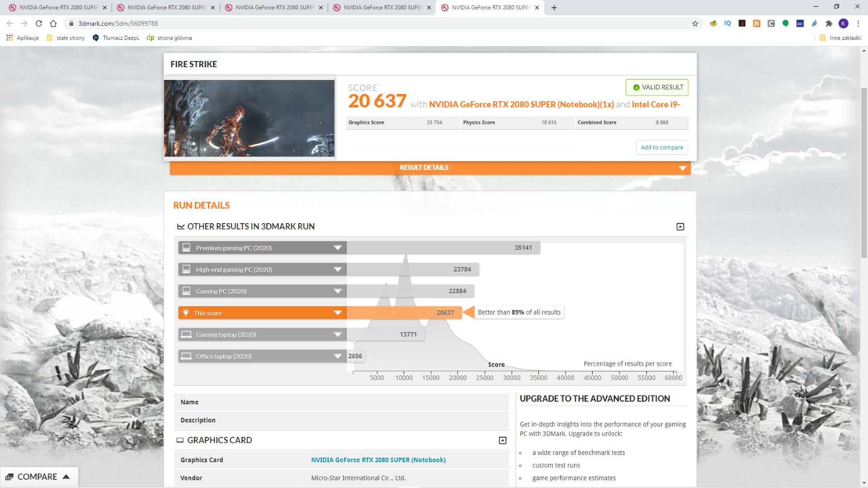868x488 pixels.
Task: Click the Fire Strike benchmark screenshot
Action: [249, 118]
